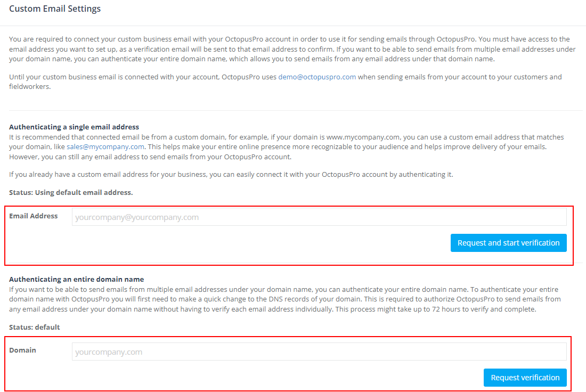
Task: Click the Request and start verification button
Action: pos(508,243)
